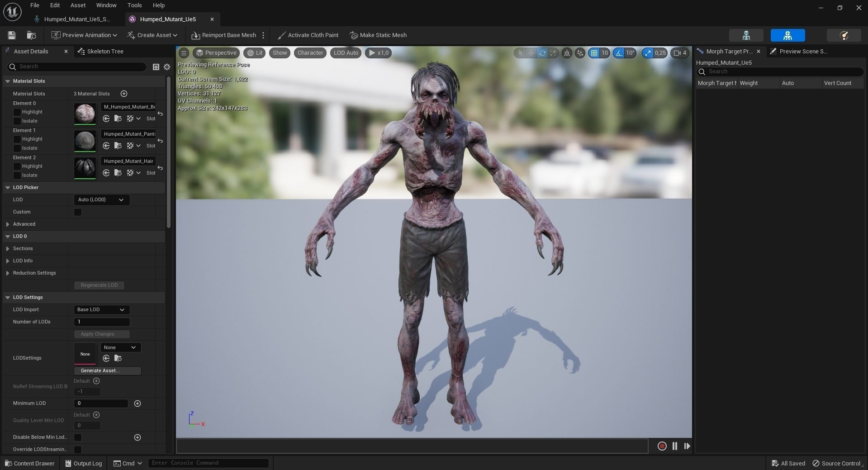This screenshot has height=470, width=868.
Task: Open Asset Details settings gear
Action: point(167,67)
